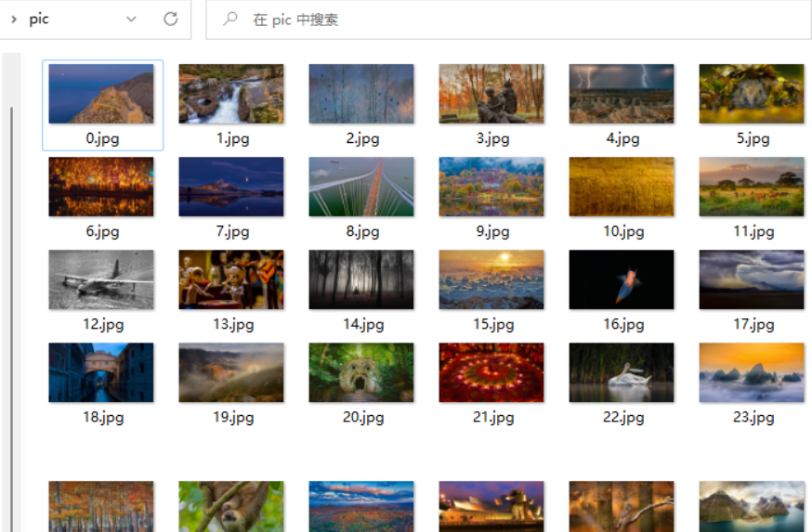Select the autumn trees thumbnail in bottom row
The width and height of the screenshot is (812, 532).
click(x=101, y=507)
